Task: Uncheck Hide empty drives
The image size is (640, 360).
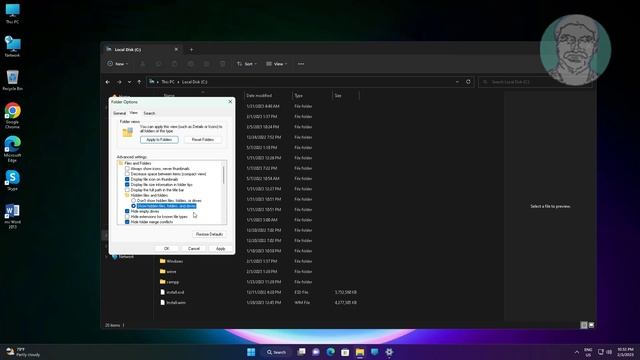Action: (127, 211)
